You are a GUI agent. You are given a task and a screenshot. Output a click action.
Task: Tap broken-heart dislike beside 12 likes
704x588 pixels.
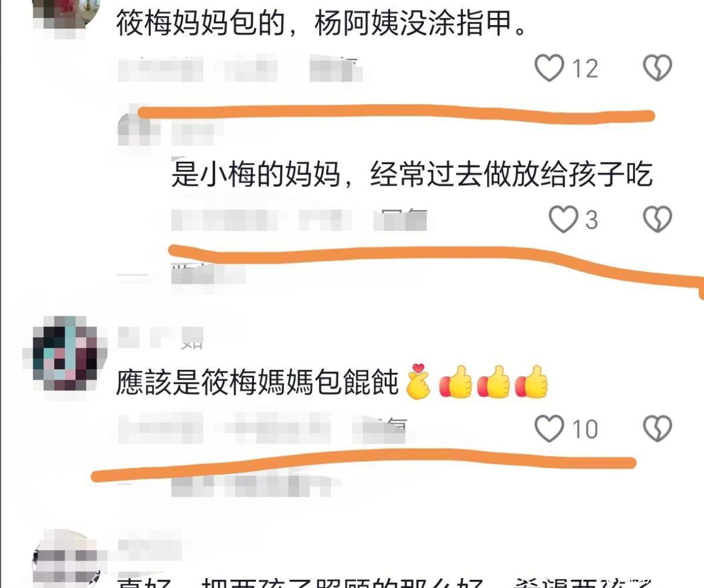click(658, 67)
